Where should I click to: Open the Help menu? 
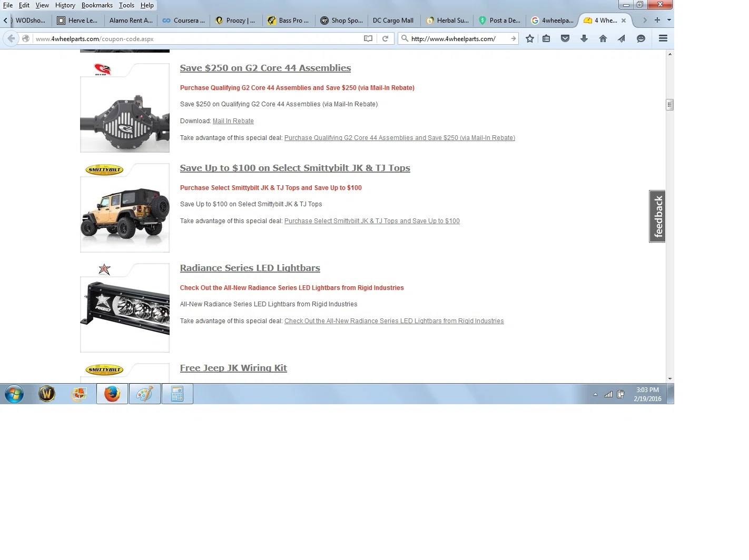(x=147, y=5)
